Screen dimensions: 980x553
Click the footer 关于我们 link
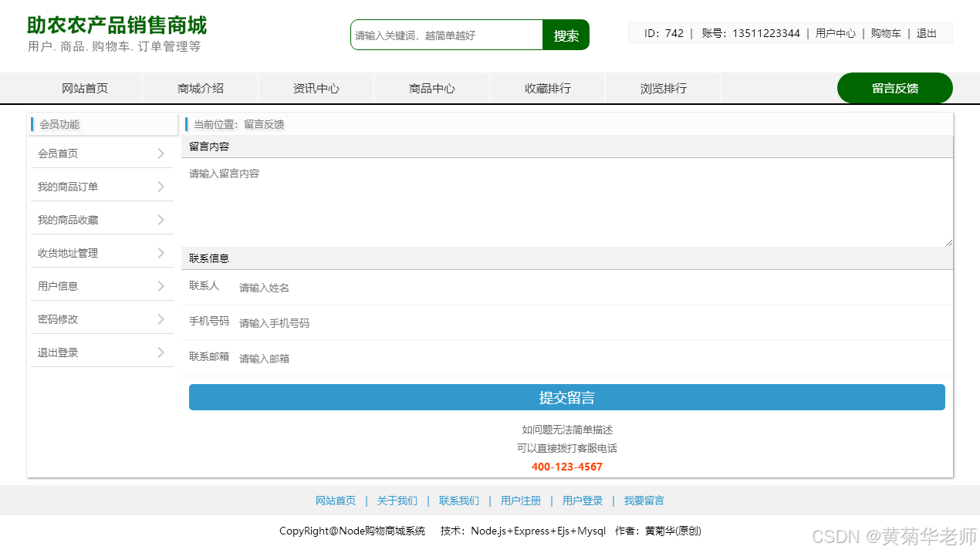(x=397, y=501)
